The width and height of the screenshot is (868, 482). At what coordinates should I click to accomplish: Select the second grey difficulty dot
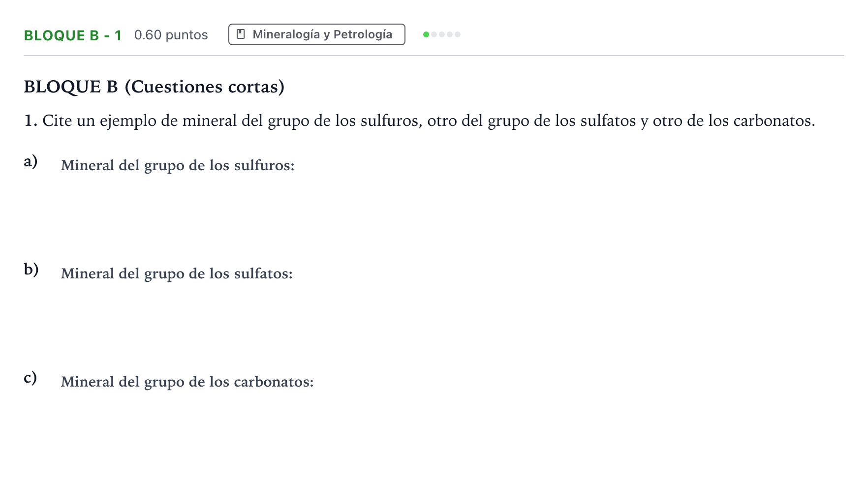[434, 34]
